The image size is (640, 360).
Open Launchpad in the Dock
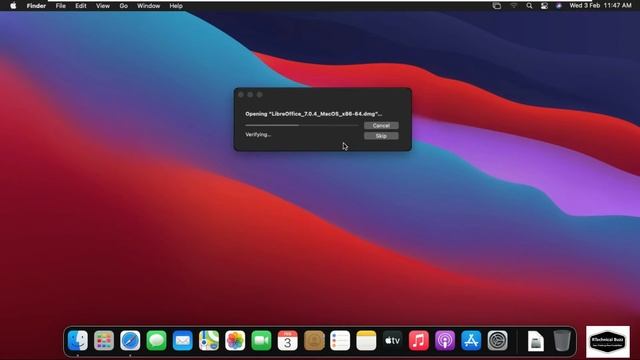[x=104, y=340]
